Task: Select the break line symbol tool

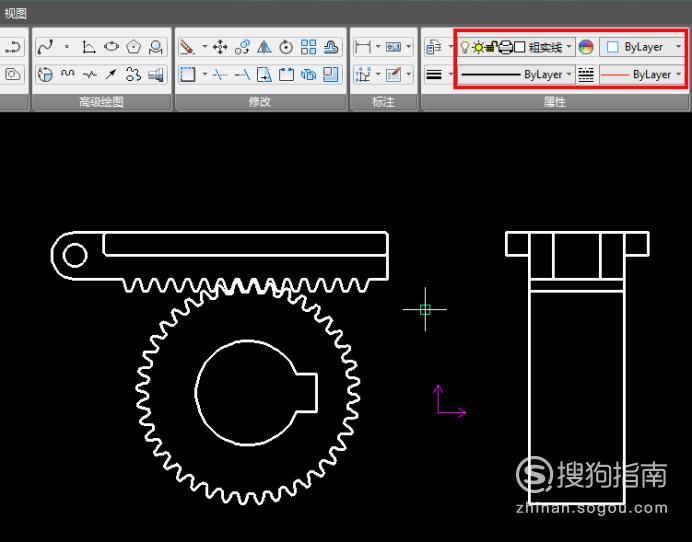Action: [x=90, y=74]
